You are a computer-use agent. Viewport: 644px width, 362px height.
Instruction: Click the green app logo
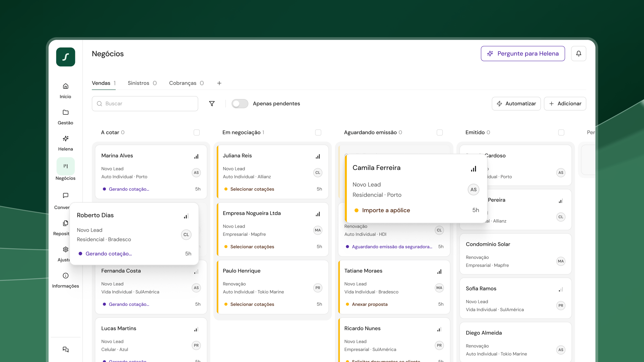(x=65, y=57)
